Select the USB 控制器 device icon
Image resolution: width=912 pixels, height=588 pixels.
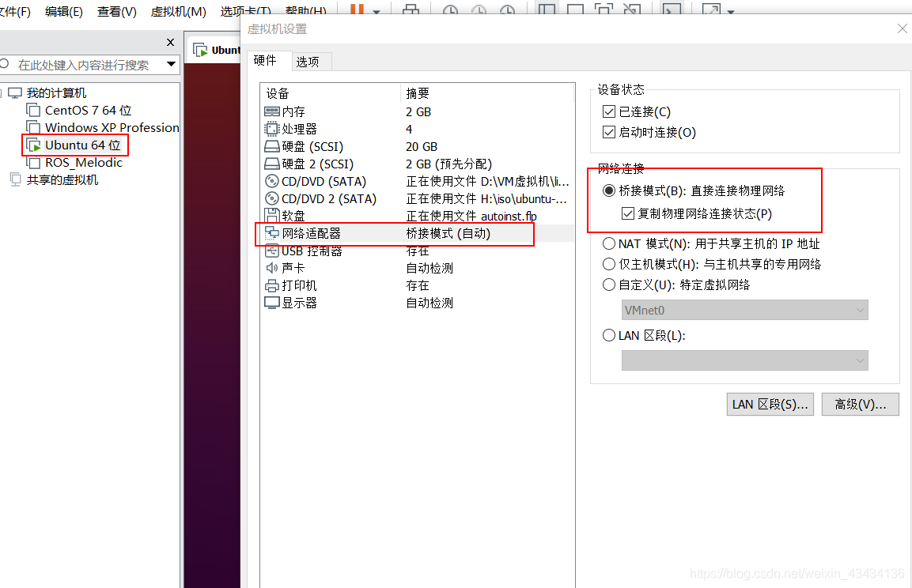click(271, 251)
